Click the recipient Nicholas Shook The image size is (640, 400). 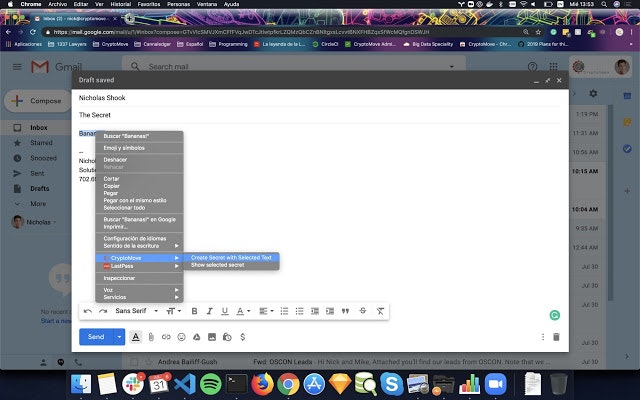coord(102,98)
